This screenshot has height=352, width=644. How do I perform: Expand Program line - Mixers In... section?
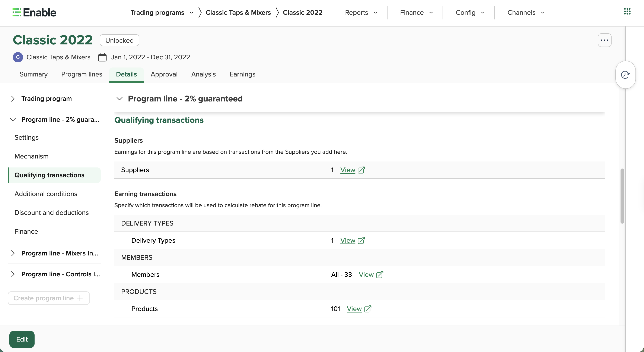click(13, 253)
